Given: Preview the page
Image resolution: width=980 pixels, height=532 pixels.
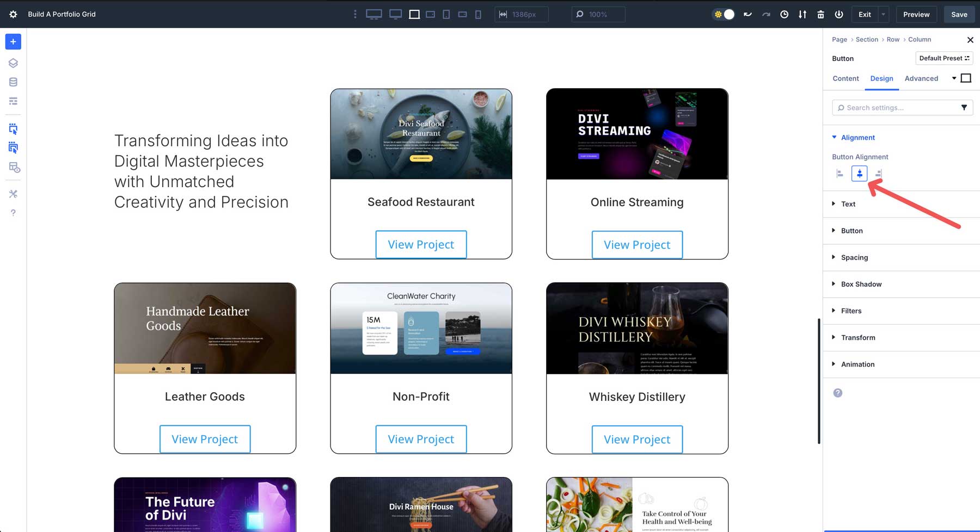Looking at the screenshot, I should (916, 15).
